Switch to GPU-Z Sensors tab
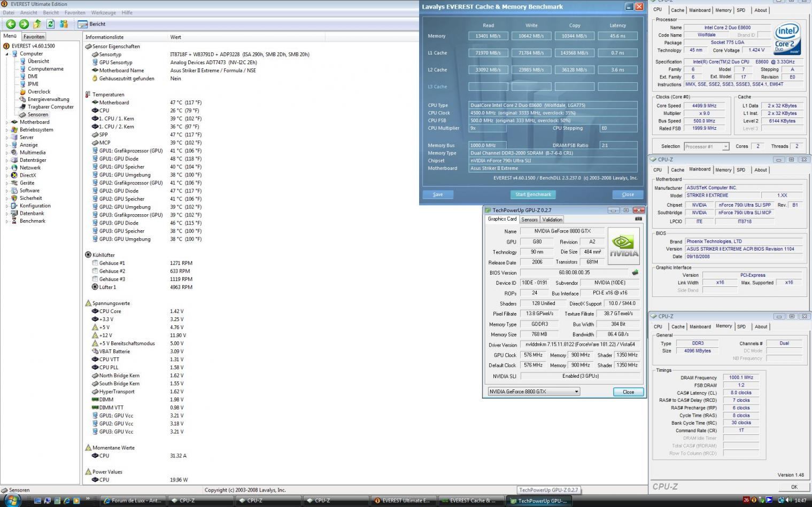 click(x=529, y=220)
